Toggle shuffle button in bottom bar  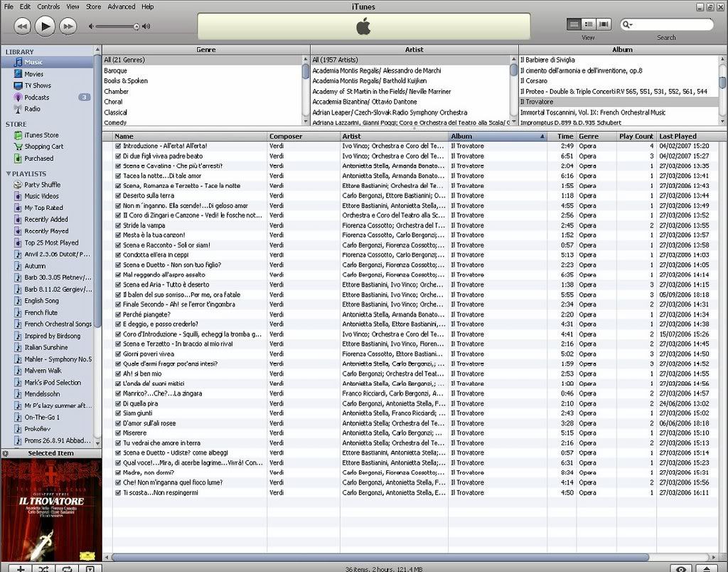(43, 568)
